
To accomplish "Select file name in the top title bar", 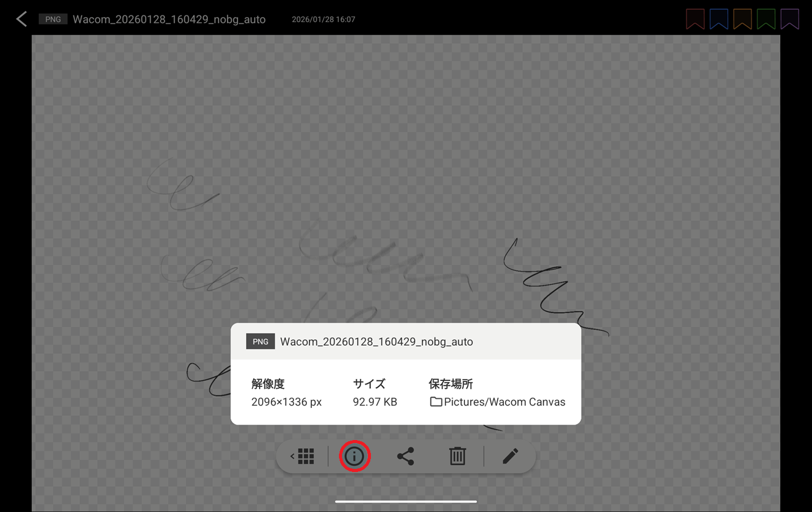I will [169, 19].
